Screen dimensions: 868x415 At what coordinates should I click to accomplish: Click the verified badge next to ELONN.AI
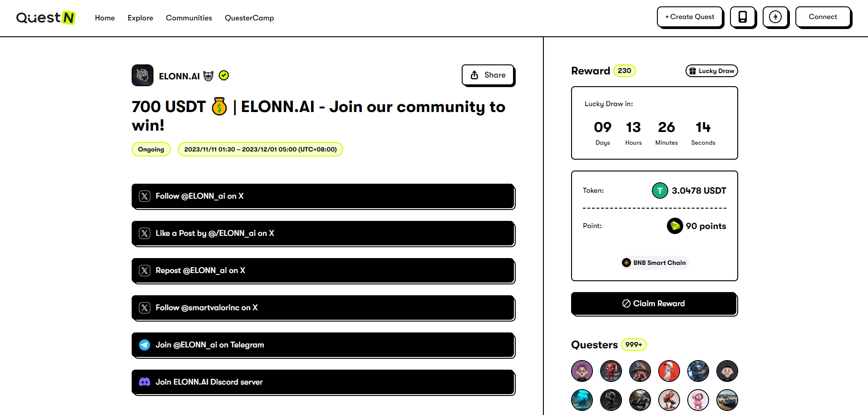coord(224,75)
